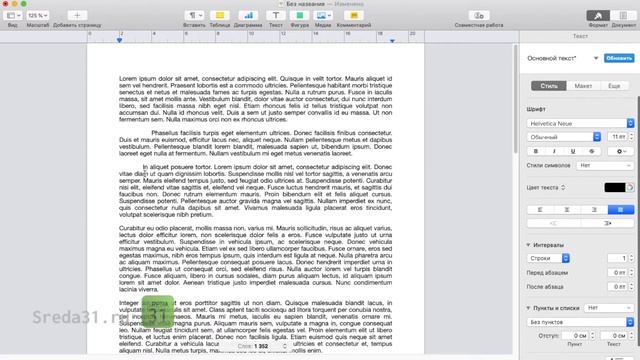640x360 pixels.
Task: Add a Text box (Текст)
Action: point(276,16)
